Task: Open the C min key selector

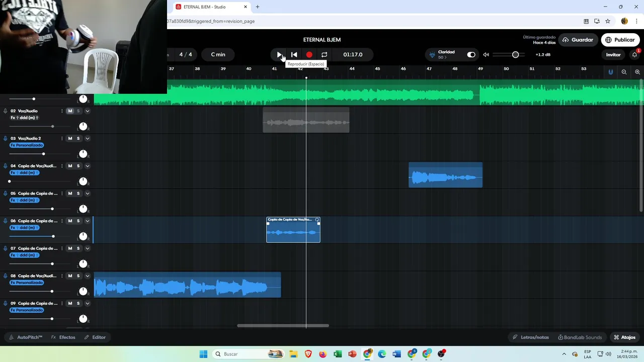Action: point(218,54)
